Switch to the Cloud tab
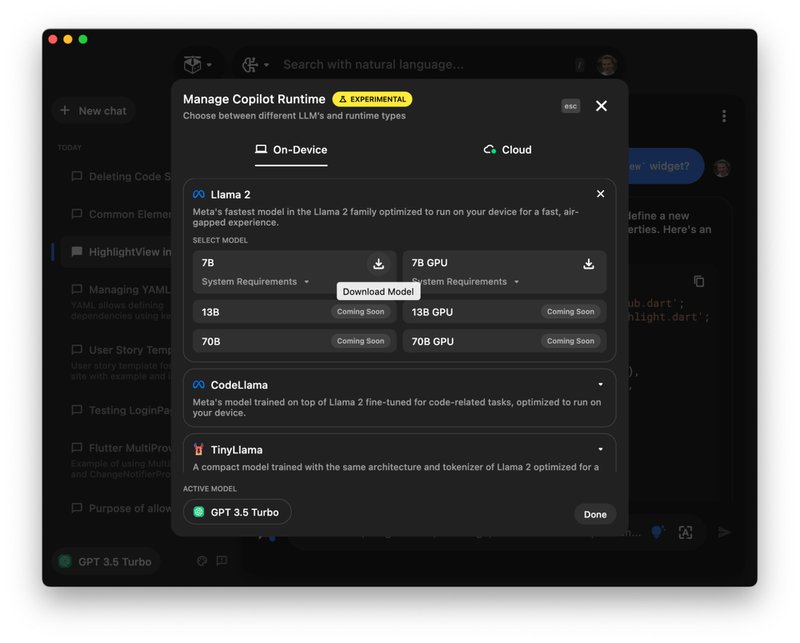This screenshot has width=800, height=643. coord(507,150)
